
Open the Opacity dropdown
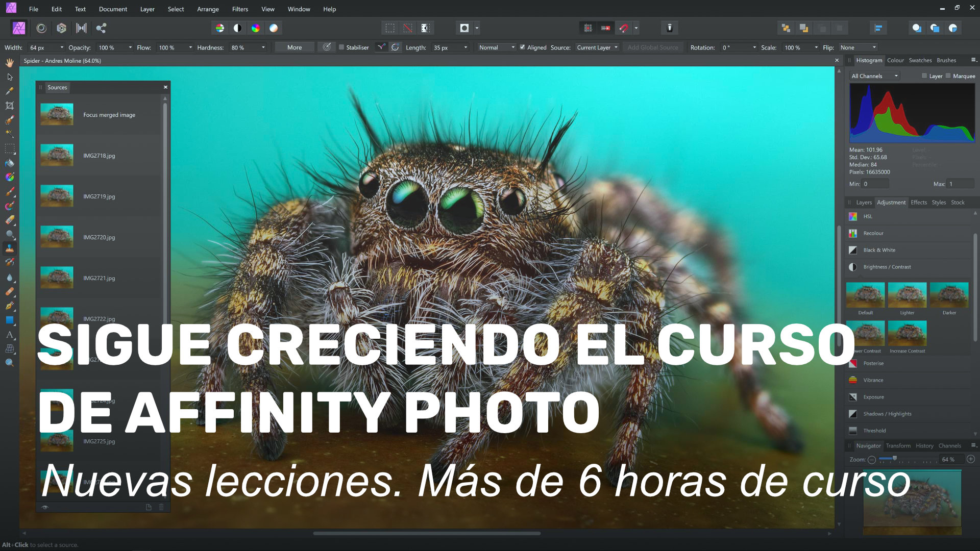(130, 47)
